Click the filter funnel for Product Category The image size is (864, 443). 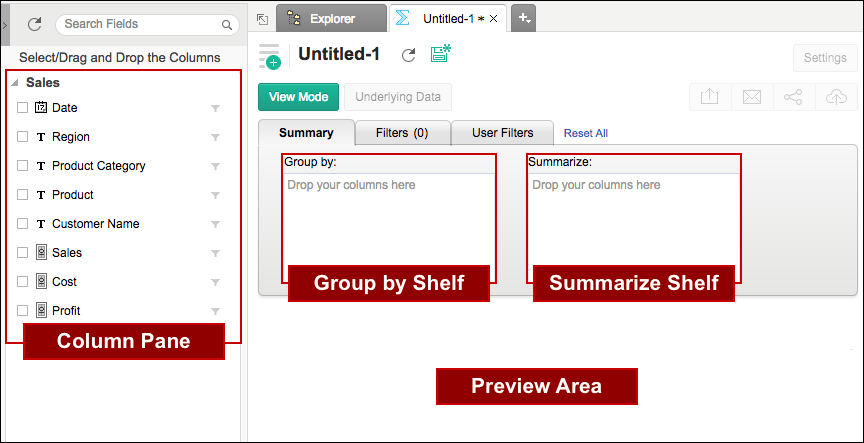tap(215, 166)
